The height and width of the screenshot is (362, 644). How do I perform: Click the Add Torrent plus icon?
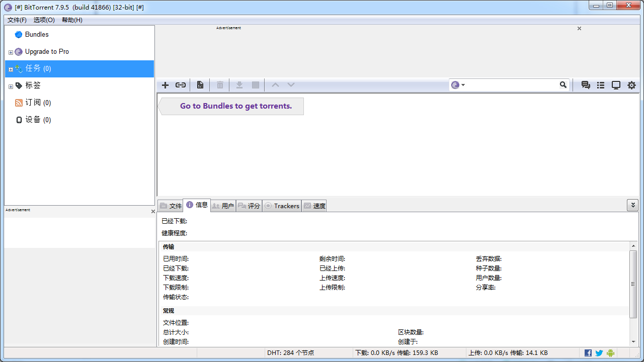click(165, 85)
